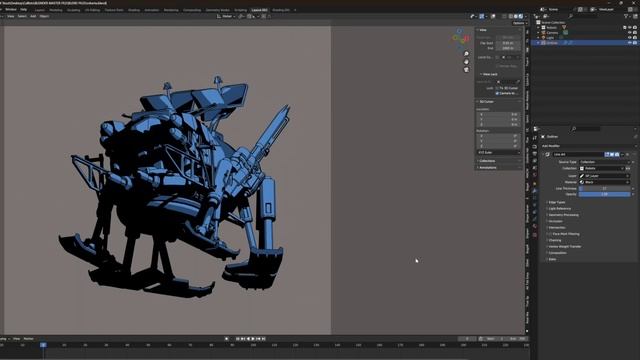
Task: Switch to the Modeling workspace tab
Action: tap(56, 10)
